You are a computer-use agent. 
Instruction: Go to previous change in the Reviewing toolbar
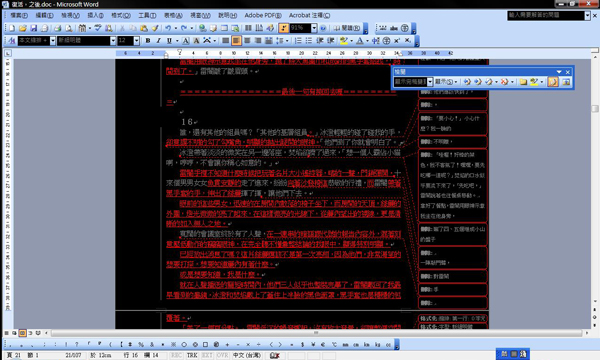point(467,82)
